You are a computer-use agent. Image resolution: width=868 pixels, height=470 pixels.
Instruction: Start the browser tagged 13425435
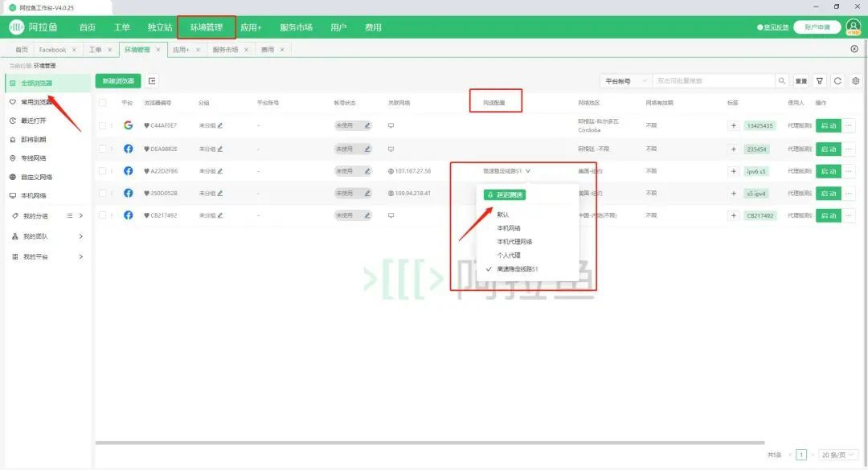[828, 125]
